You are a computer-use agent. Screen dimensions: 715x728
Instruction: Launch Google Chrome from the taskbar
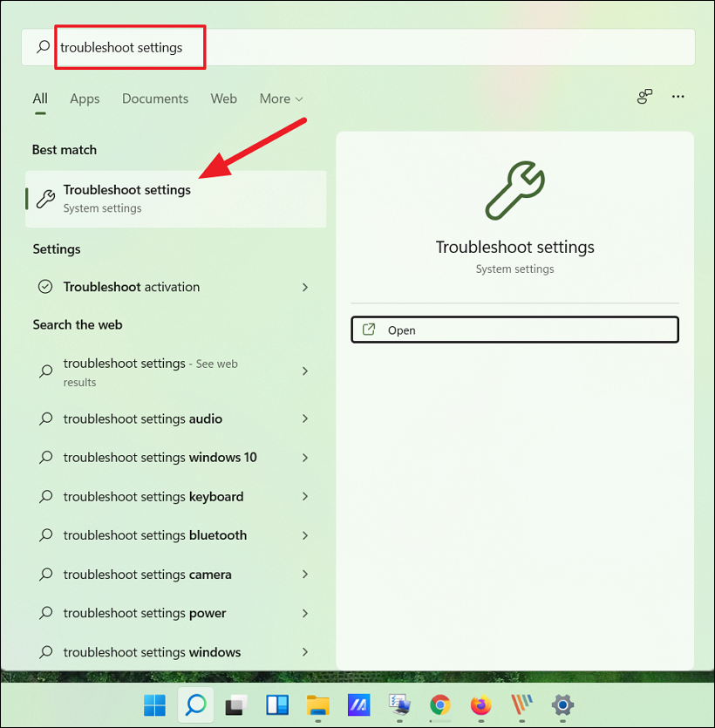(x=440, y=705)
